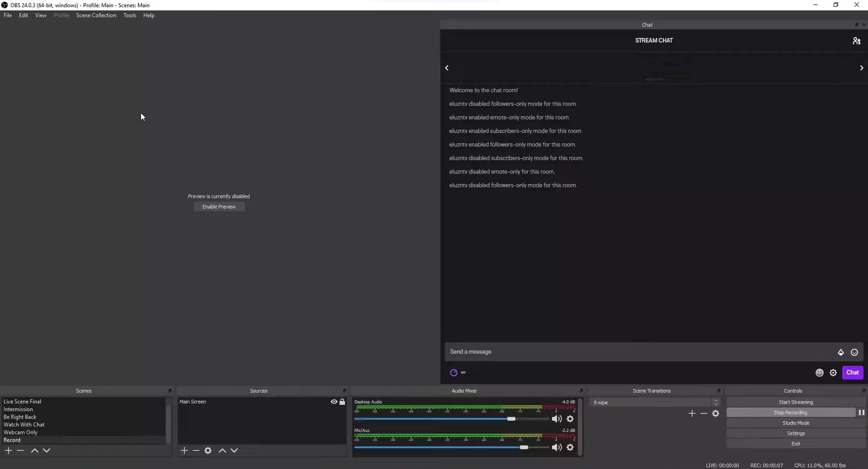Click the Audio Mixer vertical scrollbar

[x=580, y=426]
